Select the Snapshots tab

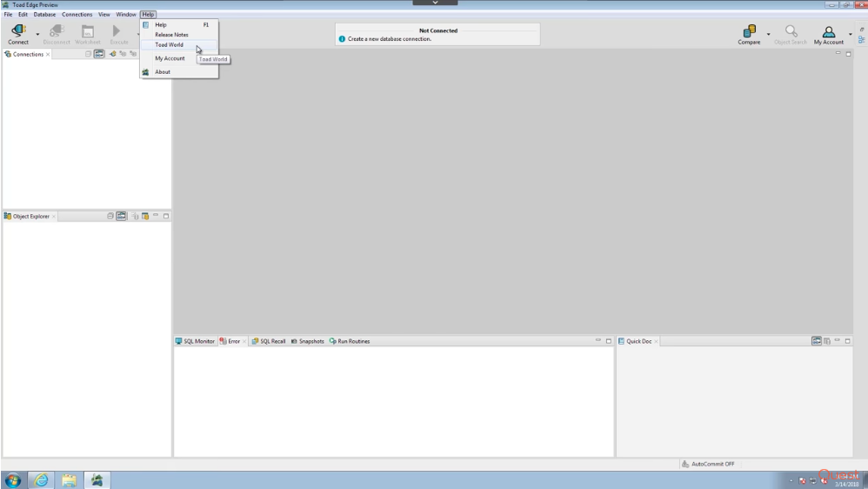click(x=307, y=341)
